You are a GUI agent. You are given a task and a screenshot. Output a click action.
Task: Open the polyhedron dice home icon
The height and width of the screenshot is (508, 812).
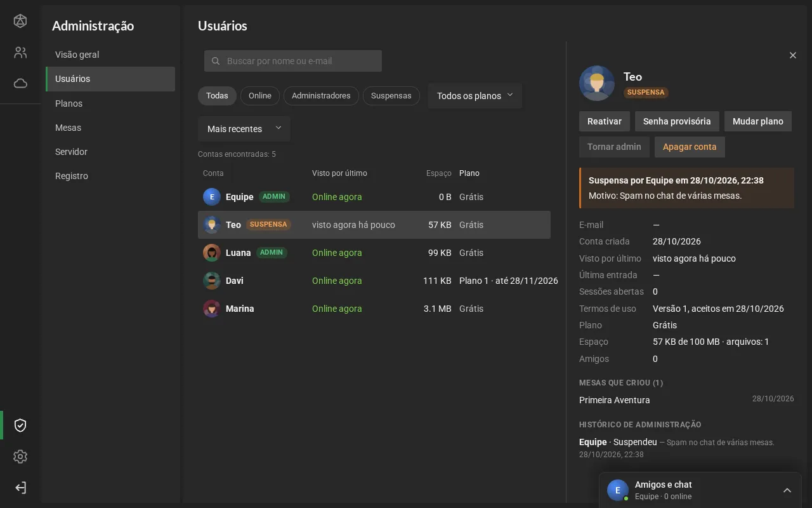click(20, 21)
